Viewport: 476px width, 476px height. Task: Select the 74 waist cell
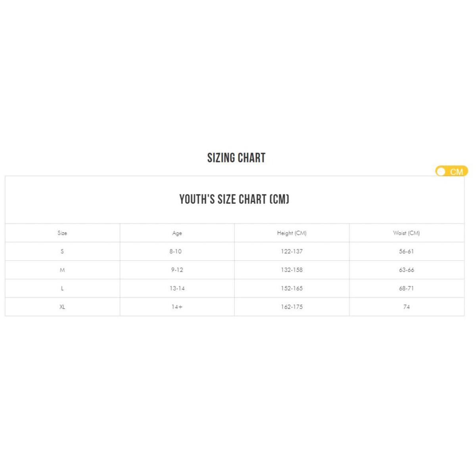(406, 307)
